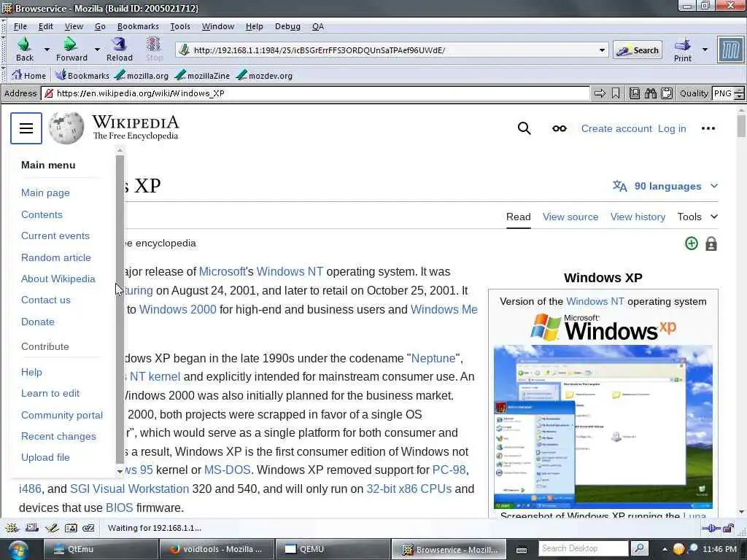The image size is (747, 560).
Task: Open the mozdev.org bookmark
Action: (264, 75)
